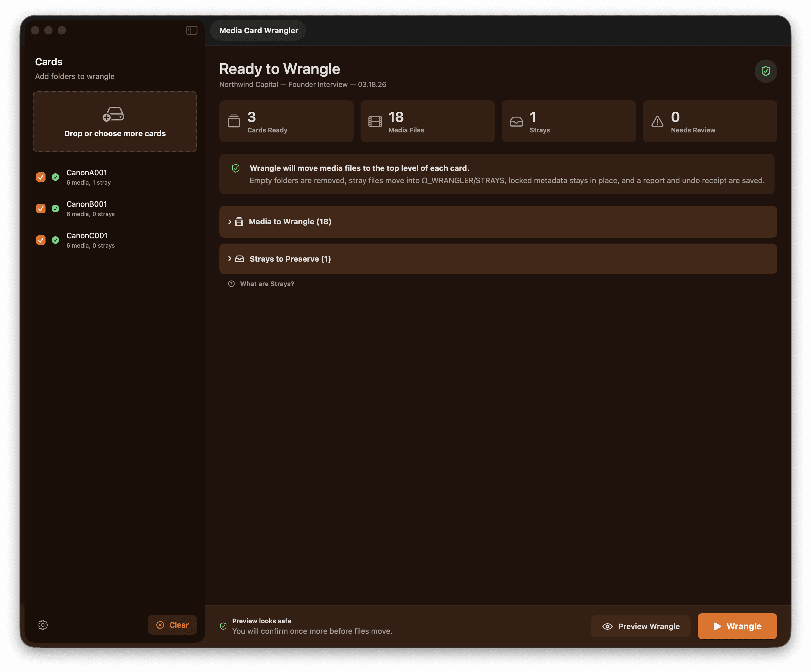811x672 pixels.
Task: Open the What are Strays? link
Action: click(x=267, y=284)
